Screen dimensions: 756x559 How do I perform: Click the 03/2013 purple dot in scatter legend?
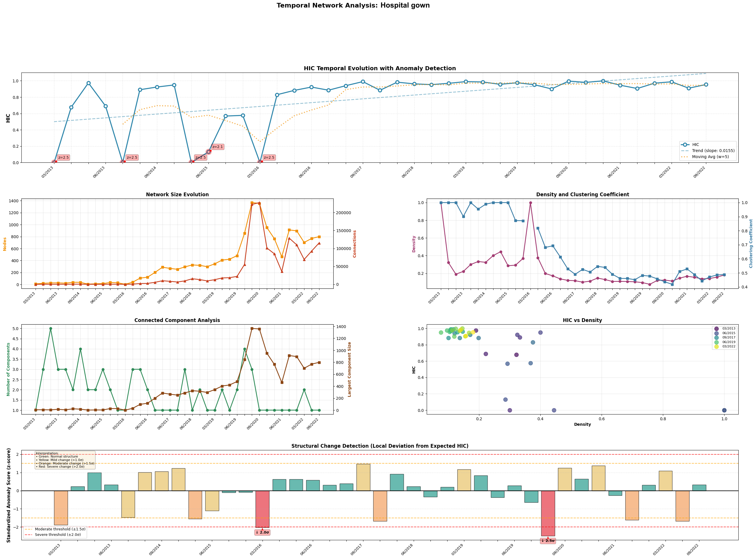coord(716,329)
